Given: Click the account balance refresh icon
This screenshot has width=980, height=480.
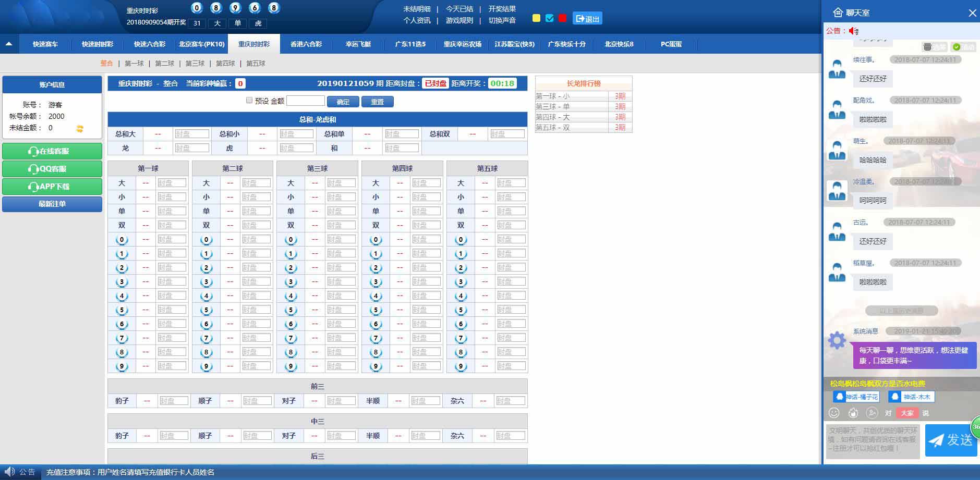Looking at the screenshot, I should click(80, 128).
